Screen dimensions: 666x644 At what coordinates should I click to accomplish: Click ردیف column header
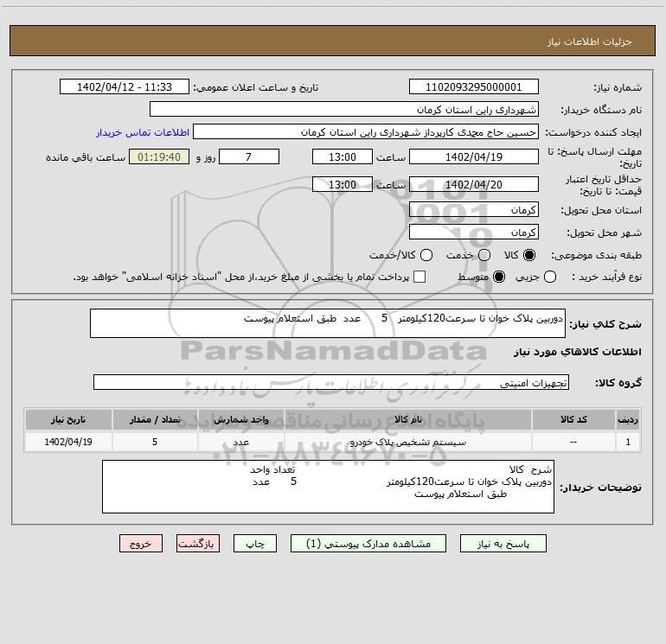[x=628, y=419]
